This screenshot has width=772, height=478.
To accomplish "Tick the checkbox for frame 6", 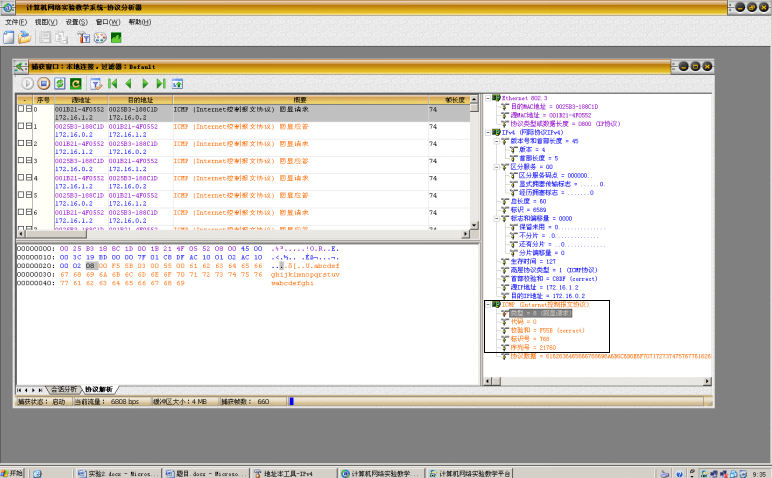I will (21, 212).
